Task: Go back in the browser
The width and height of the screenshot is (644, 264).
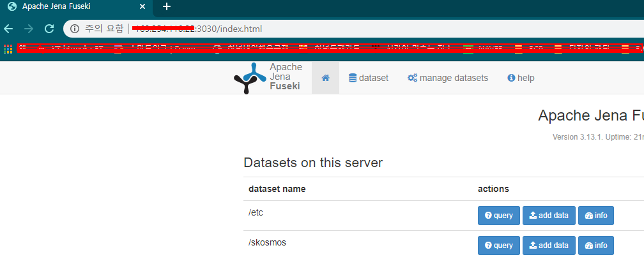Action: pyautogui.click(x=9, y=29)
